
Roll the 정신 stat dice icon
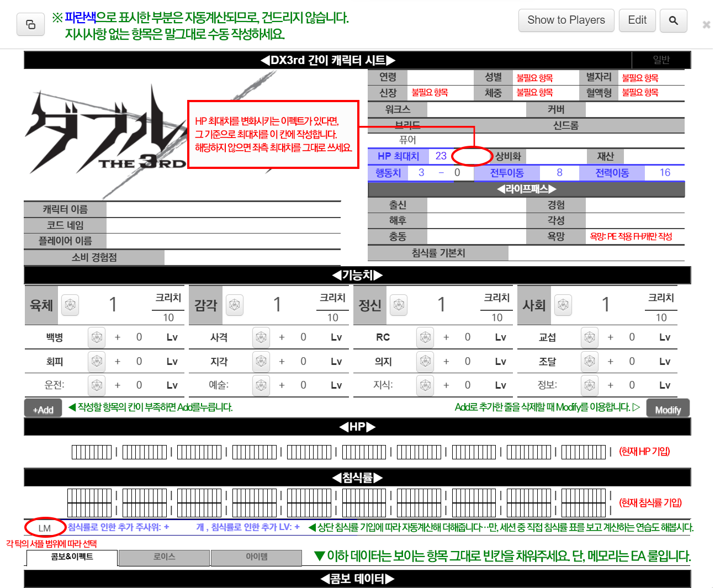(399, 305)
